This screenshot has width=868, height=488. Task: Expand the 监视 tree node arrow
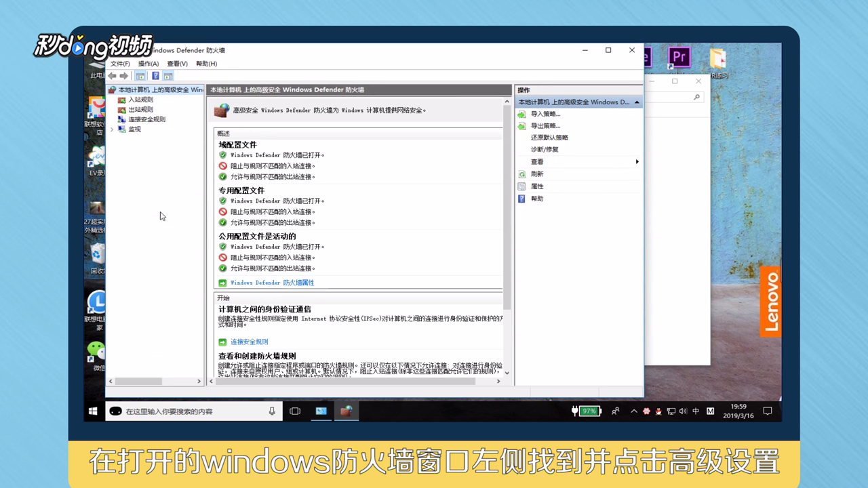coord(112,129)
